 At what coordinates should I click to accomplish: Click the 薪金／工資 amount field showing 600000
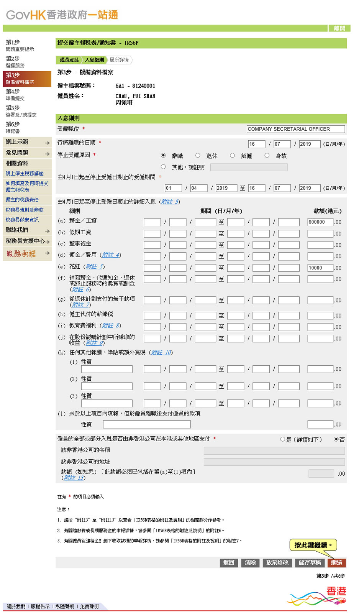coord(320,222)
